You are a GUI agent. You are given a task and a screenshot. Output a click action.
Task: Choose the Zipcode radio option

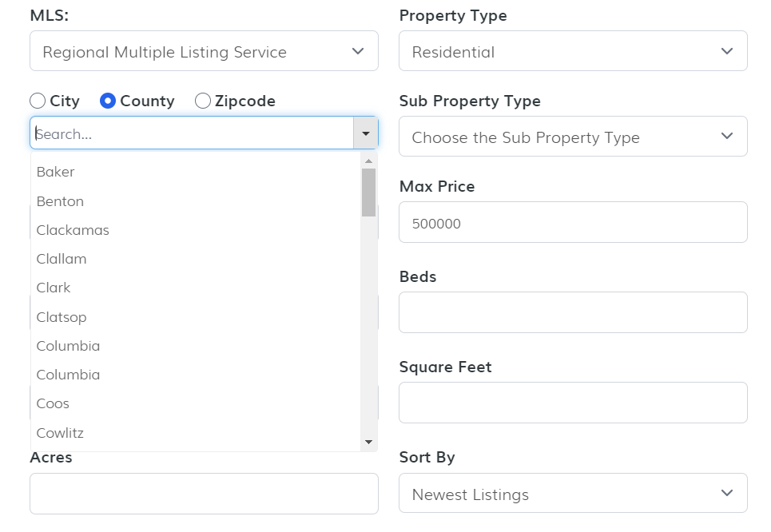point(203,101)
